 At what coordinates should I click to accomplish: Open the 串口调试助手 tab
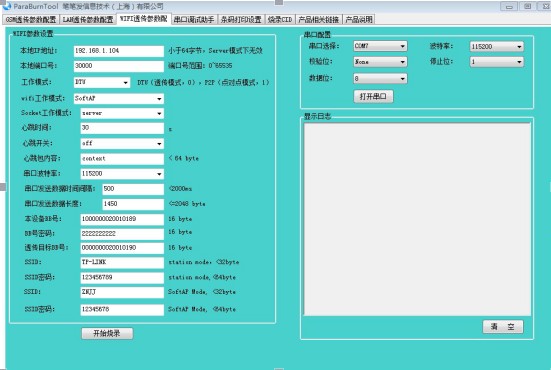pyautogui.click(x=194, y=19)
